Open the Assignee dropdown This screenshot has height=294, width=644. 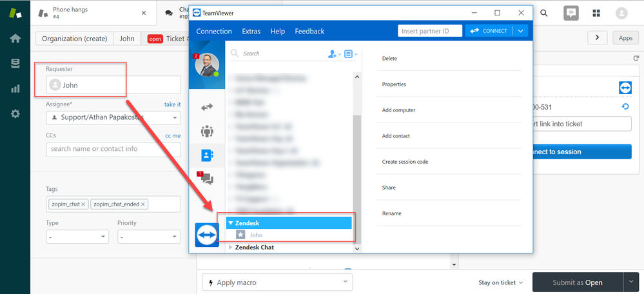113,117
